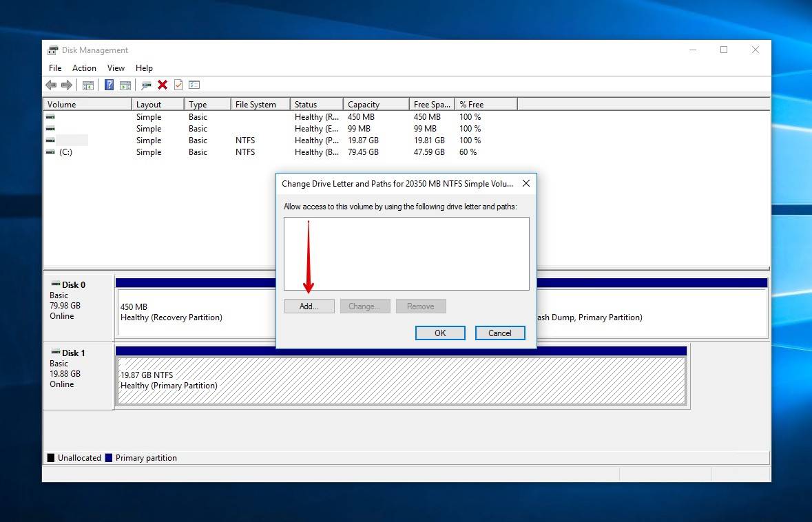The height and width of the screenshot is (522, 812).
Task: Open the Help menu
Action: pos(144,67)
